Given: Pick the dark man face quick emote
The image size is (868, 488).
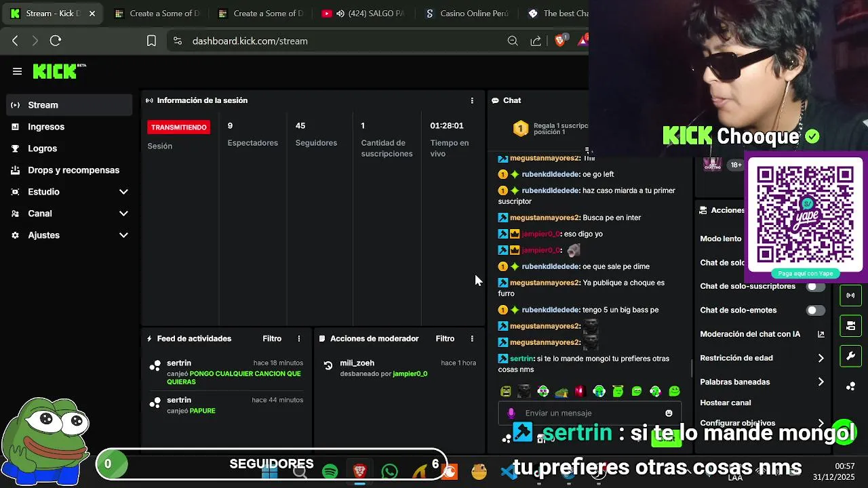Looking at the screenshot, I should [524, 391].
